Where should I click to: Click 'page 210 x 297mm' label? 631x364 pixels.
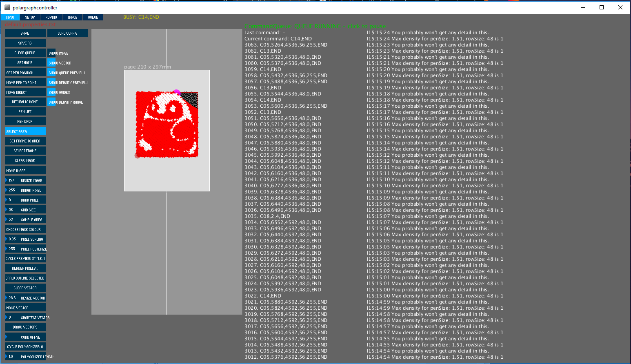[x=147, y=67]
